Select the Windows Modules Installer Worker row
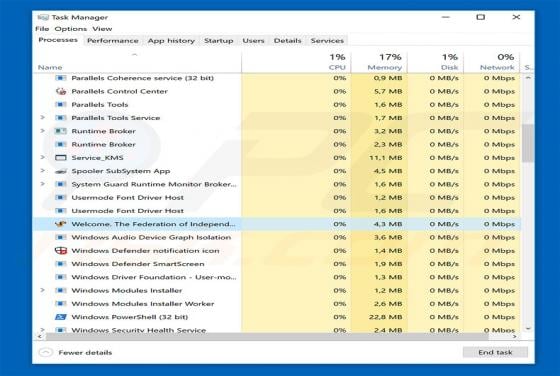This screenshot has width=560, height=376. pos(277,304)
